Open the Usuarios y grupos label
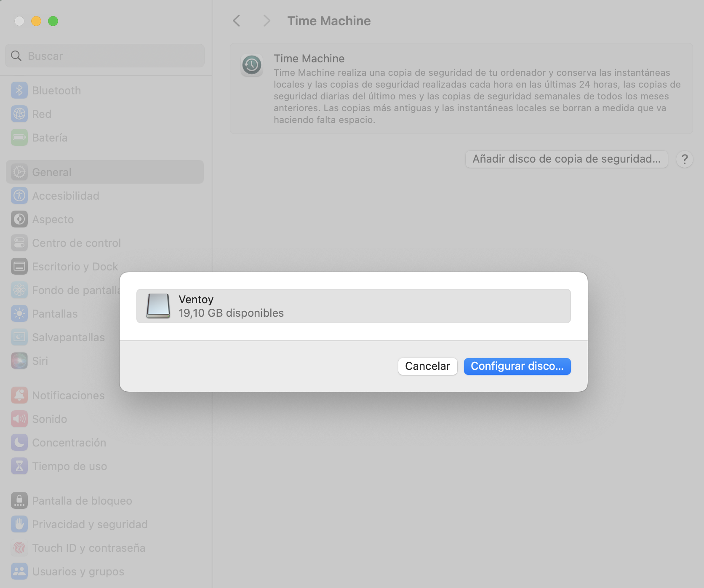Viewport: 704px width, 588px height. point(78,572)
